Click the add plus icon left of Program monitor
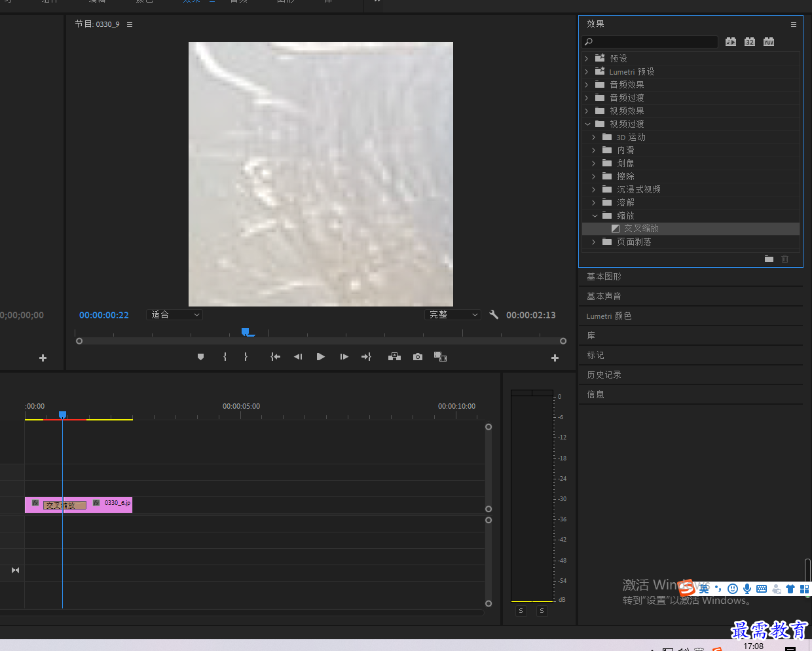 pos(43,358)
